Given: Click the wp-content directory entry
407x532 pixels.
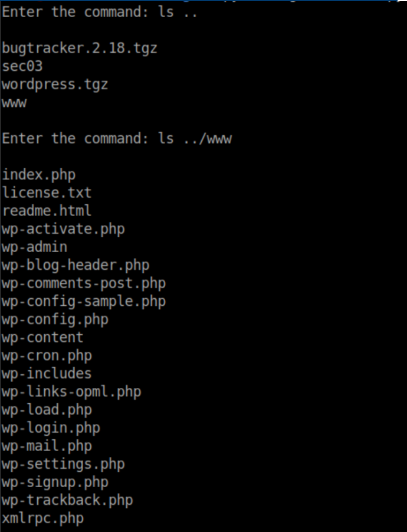Looking at the screenshot, I should (x=42, y=338).
